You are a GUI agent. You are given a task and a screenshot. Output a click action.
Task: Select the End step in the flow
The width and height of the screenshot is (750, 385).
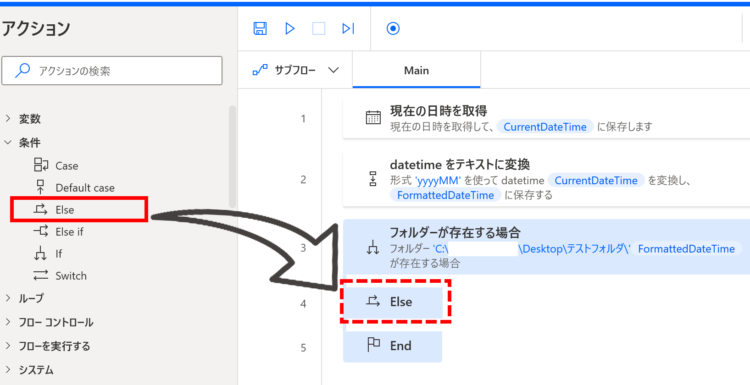coord(393,346)
